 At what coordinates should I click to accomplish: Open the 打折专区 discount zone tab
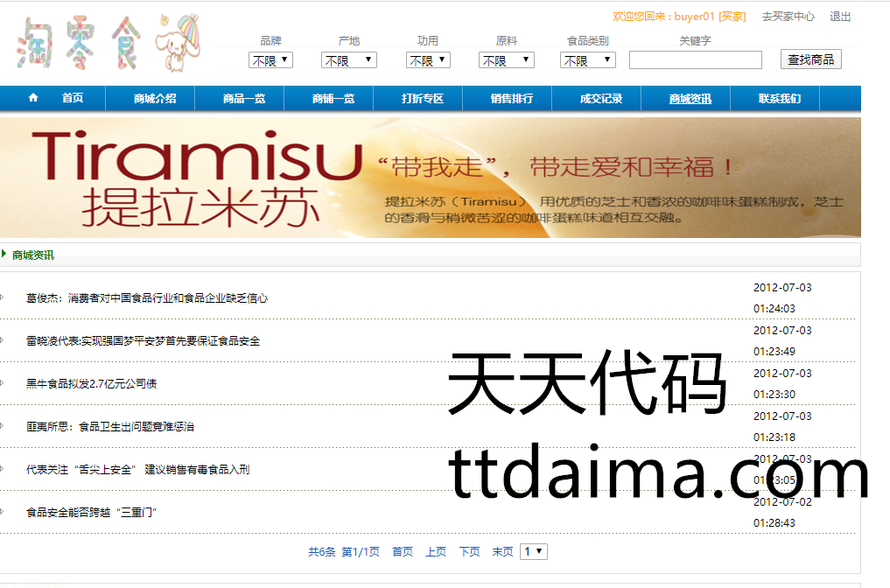tap(423, 99)
